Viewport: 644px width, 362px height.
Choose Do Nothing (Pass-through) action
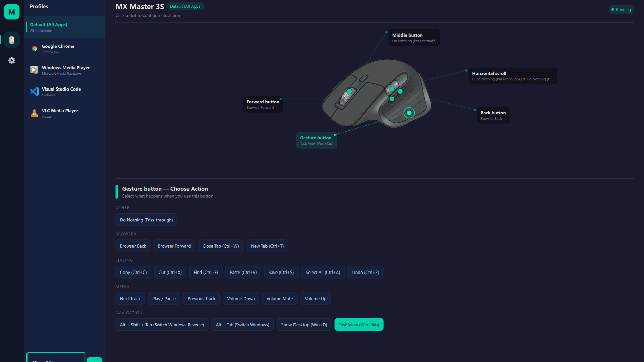click(146, 220)
